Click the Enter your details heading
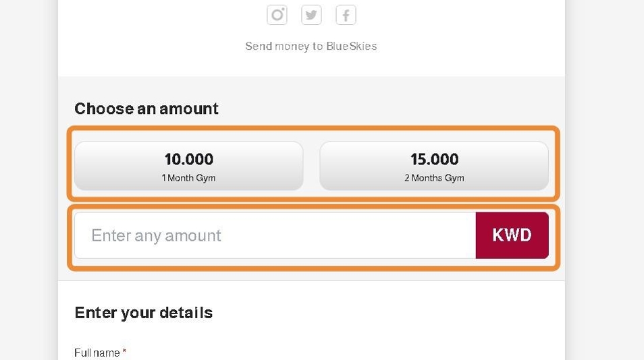The width and height of the screenshot is (644, 360). [x=143, y=313]
